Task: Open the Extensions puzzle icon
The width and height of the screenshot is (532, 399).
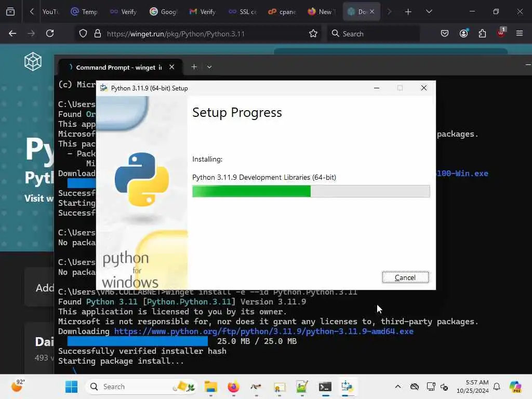Action: 482,33
